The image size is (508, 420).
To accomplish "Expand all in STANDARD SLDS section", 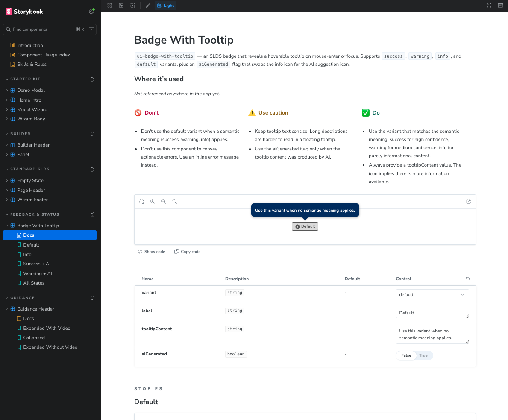I will point(92,169).
